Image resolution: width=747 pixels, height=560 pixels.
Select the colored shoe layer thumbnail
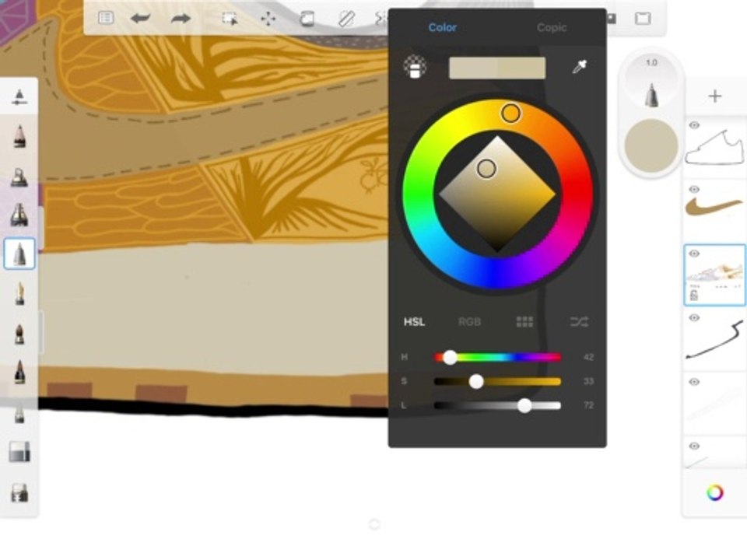click(x=714, y=275)
